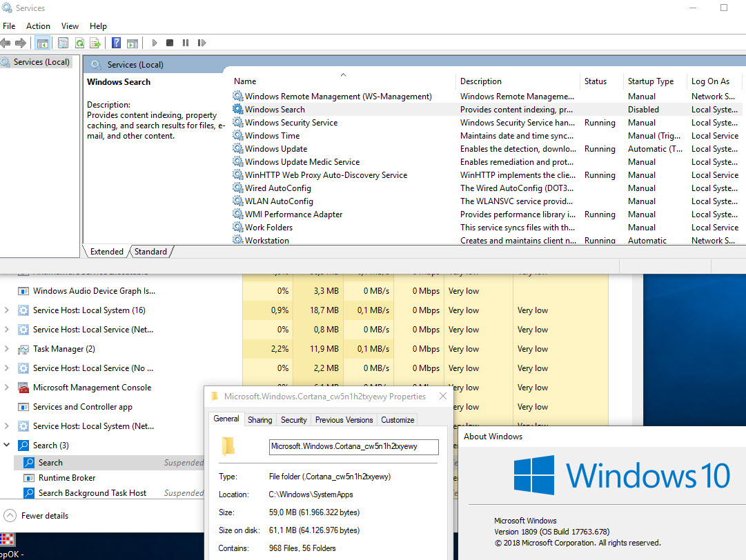Open the Help menu in Services
The image size is (746, 560).
click(x=98, y=26)
